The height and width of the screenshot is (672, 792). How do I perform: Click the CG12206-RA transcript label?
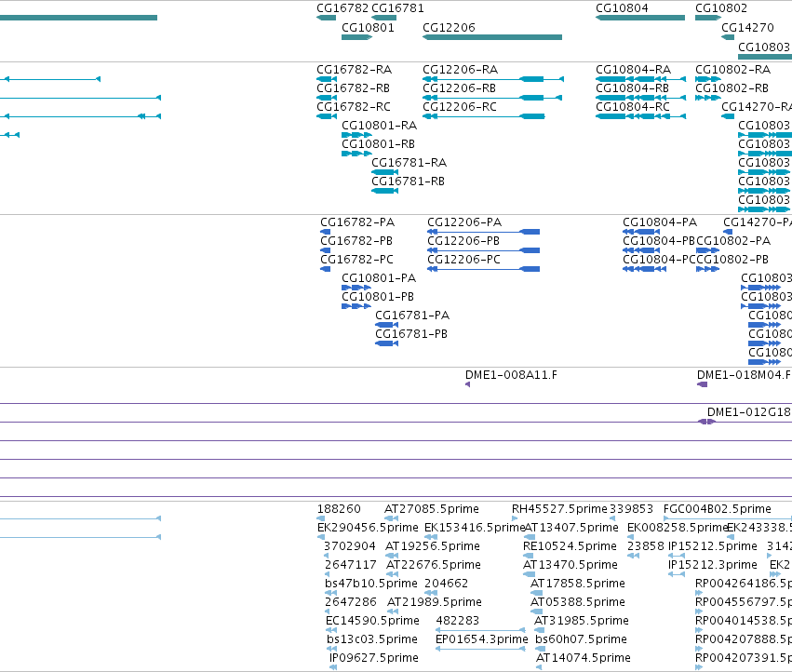point(460,70)
